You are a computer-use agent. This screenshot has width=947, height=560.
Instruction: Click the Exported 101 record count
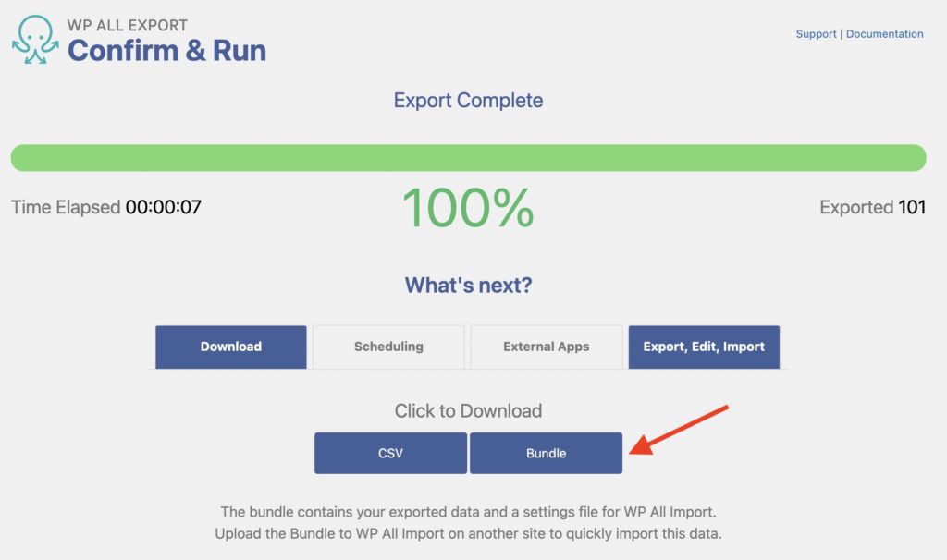873,207
